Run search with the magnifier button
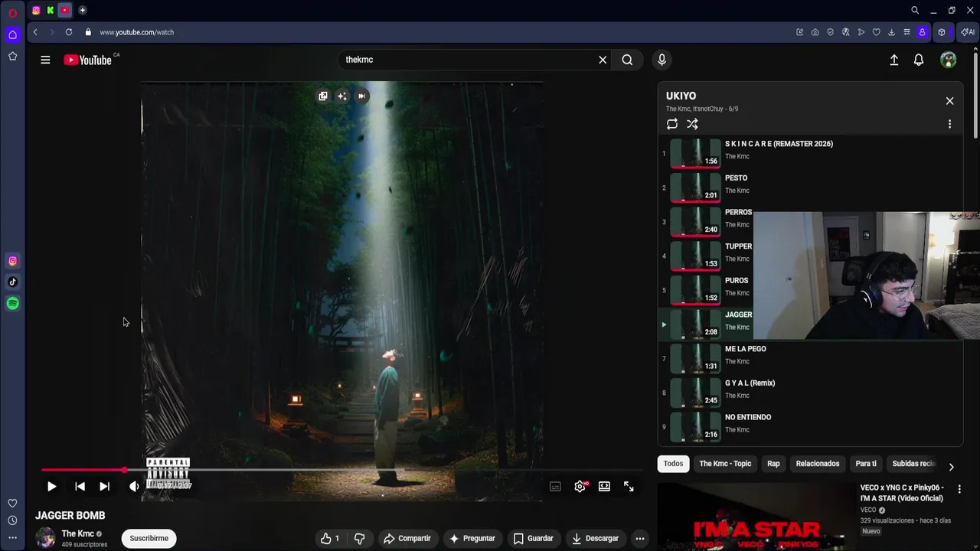This screenshot has width=980, height=551. click(627, 60)
